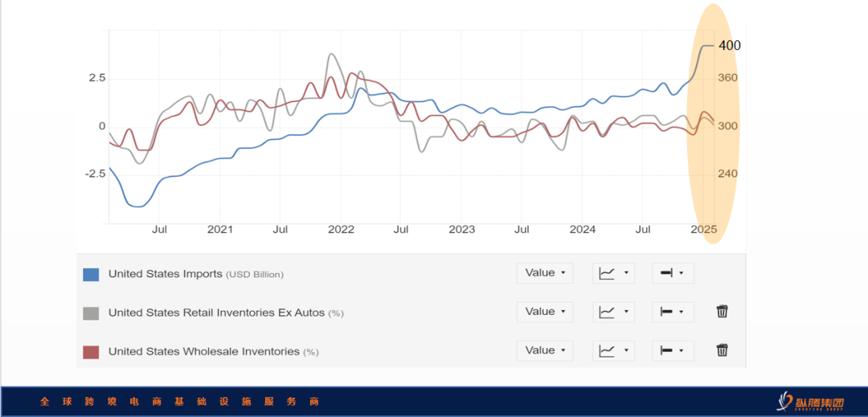Click the gray Retail Inventories color swatch
868x417 pixels.
(91, 313)
